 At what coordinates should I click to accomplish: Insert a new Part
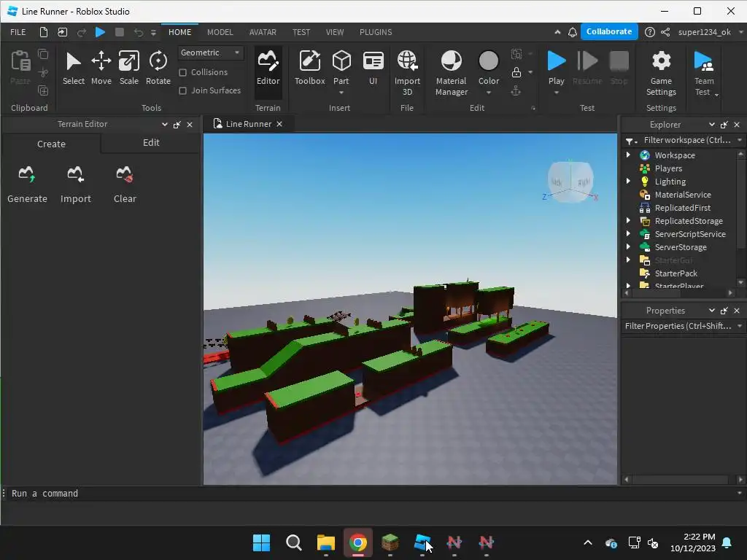[341, 69]
